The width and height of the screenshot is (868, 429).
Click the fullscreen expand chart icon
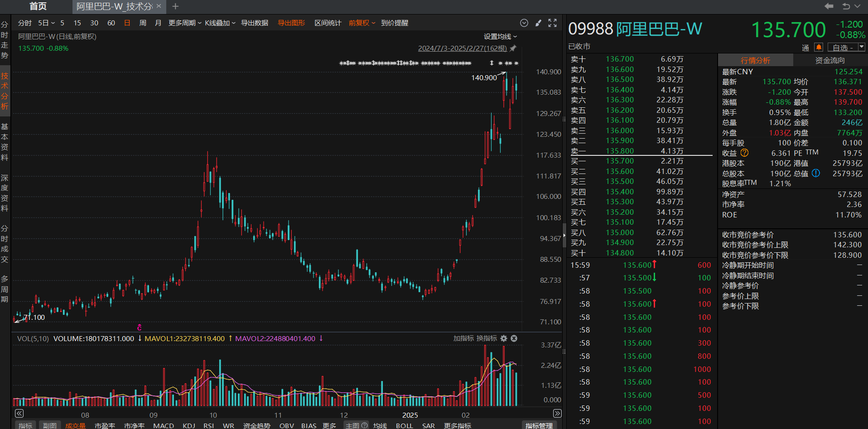pos(552,23)
